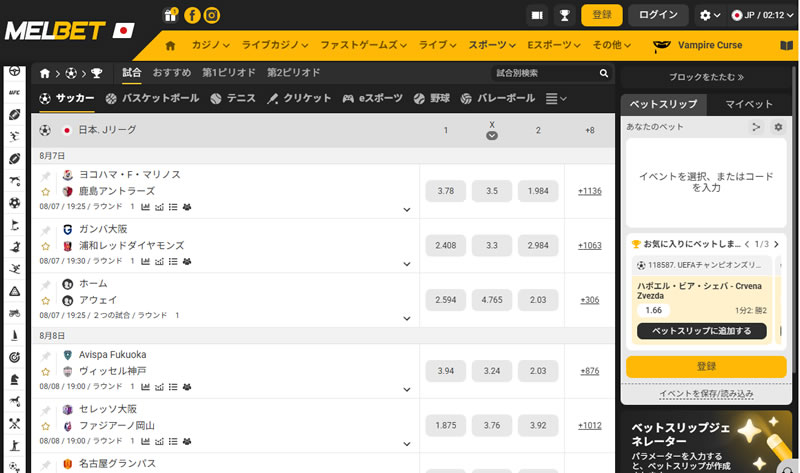This screenshot has height=473, width=800.
Task: Favorite the ホーム vs アウェイ match star
Action: [45, 301]
